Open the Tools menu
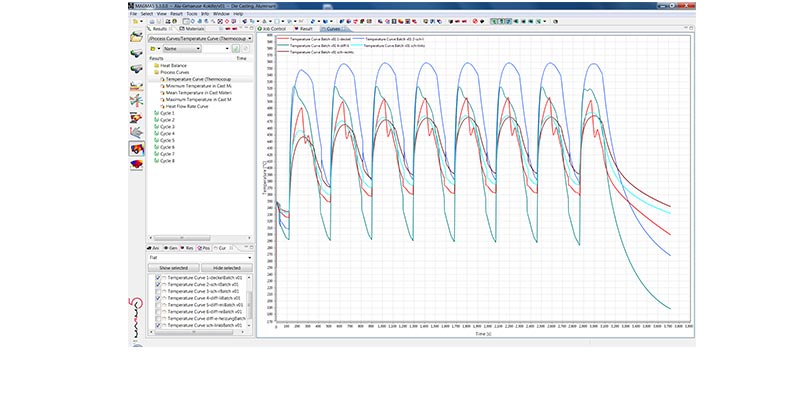Viewport: 800px width, 400px height. (191, 13)
